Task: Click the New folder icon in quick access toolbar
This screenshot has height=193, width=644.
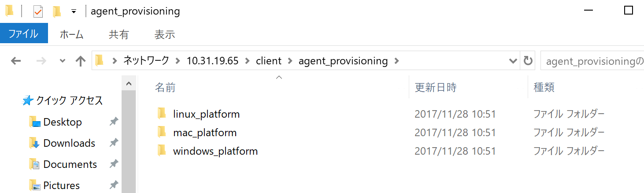Action: coord(56,11)
